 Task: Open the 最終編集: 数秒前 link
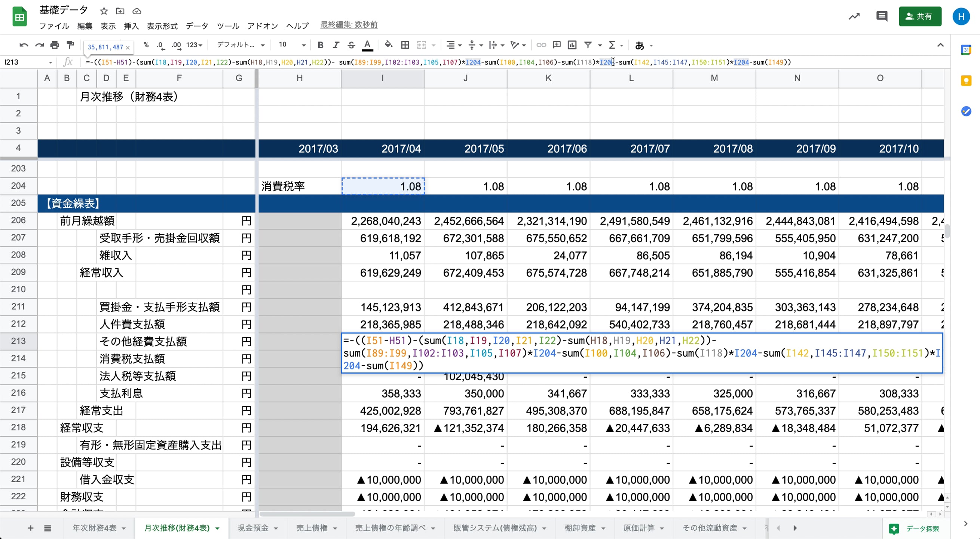(x=349, y=25)
